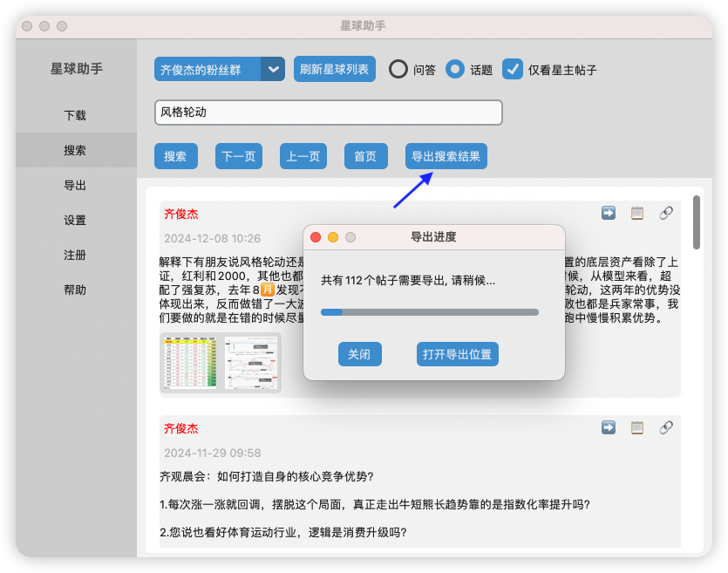Click the chain link icon on the 2024-11-29 post
The width and height of the screenshot is (728, 573).
pos(666,427)
